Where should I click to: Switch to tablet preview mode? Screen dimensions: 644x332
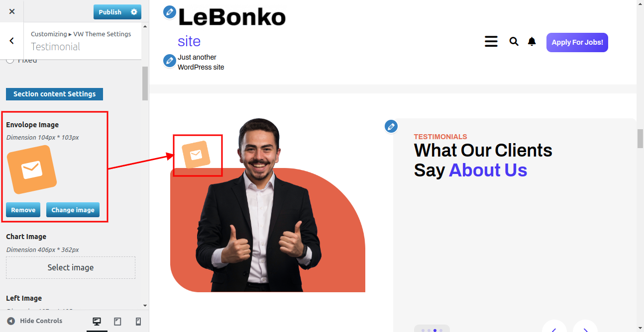pos(117,322)
